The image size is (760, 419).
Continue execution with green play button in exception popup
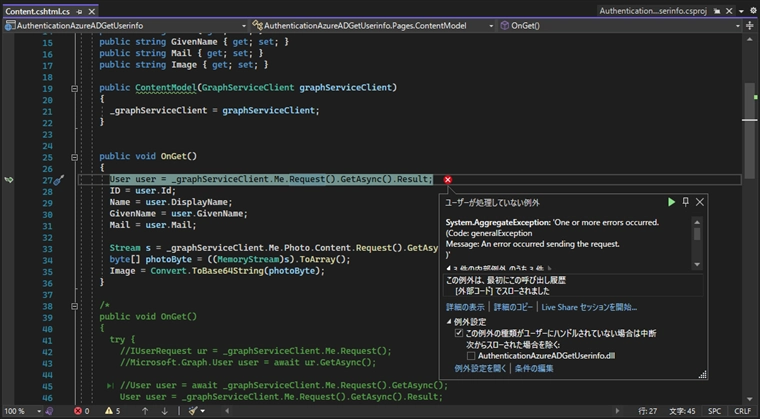point(671,202)
